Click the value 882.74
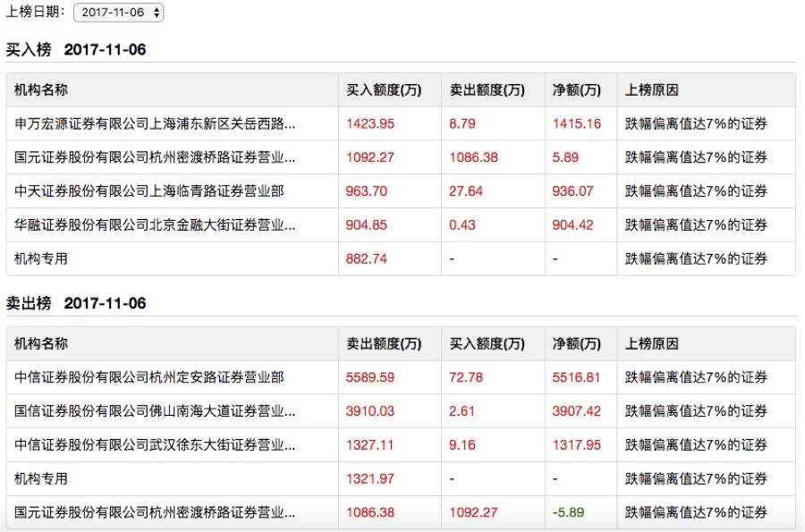 point(367,258)
